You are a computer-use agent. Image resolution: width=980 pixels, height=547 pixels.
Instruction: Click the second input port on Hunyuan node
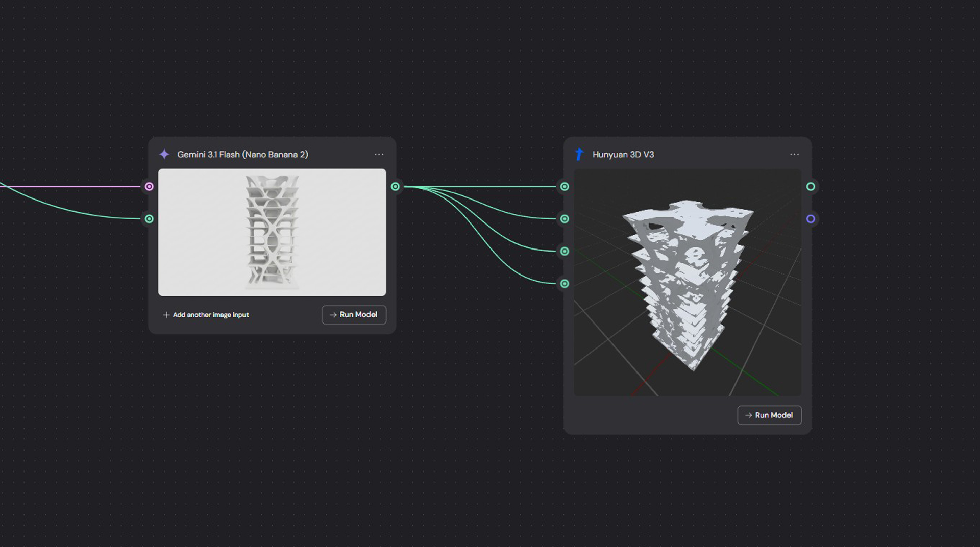click(x=565, y=219)
